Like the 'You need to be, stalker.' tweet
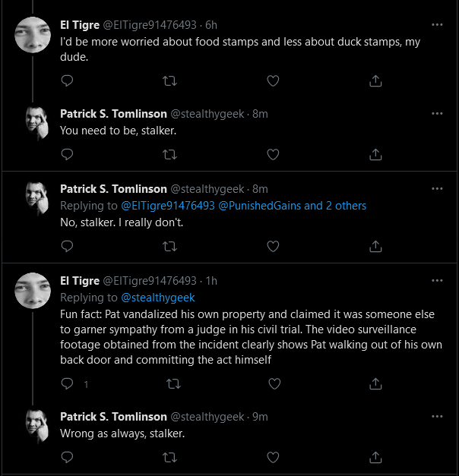459x476 pixels. tap(273, 154)
